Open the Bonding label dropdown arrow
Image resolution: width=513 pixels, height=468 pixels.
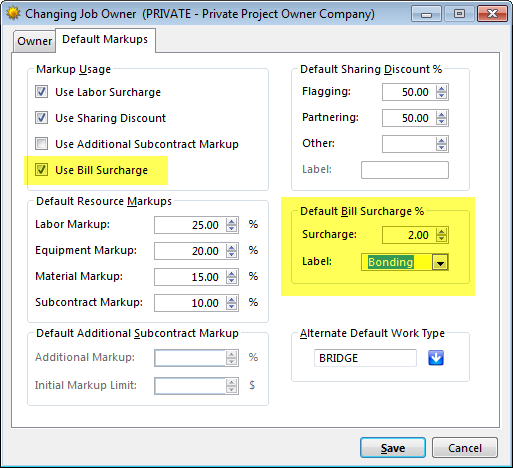tap(440, 262)
